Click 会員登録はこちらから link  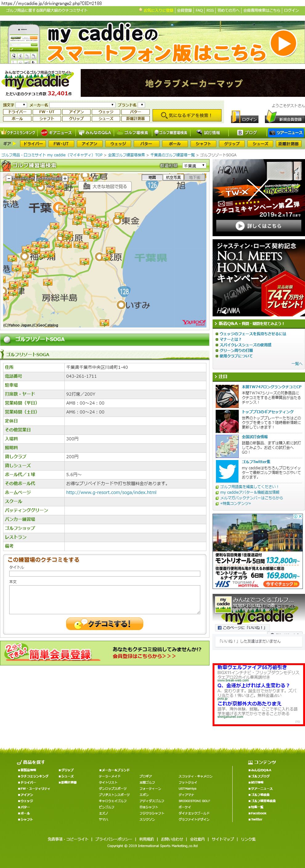tap(144, 656)
